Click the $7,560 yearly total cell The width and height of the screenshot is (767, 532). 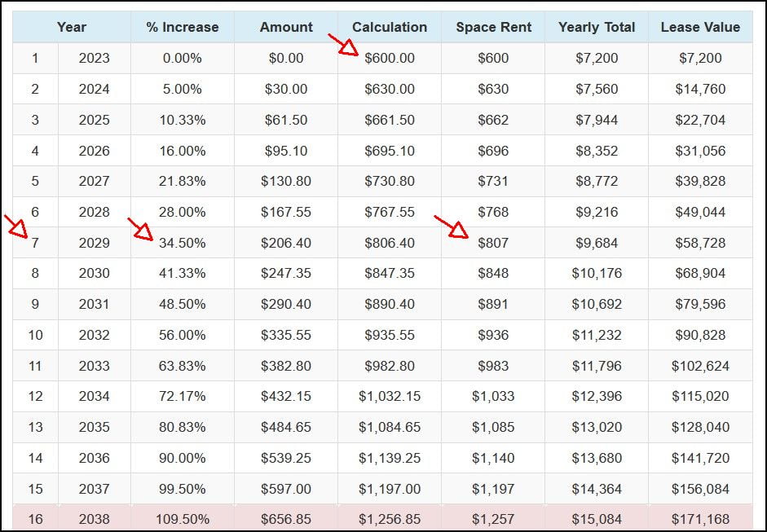[597, 89]
